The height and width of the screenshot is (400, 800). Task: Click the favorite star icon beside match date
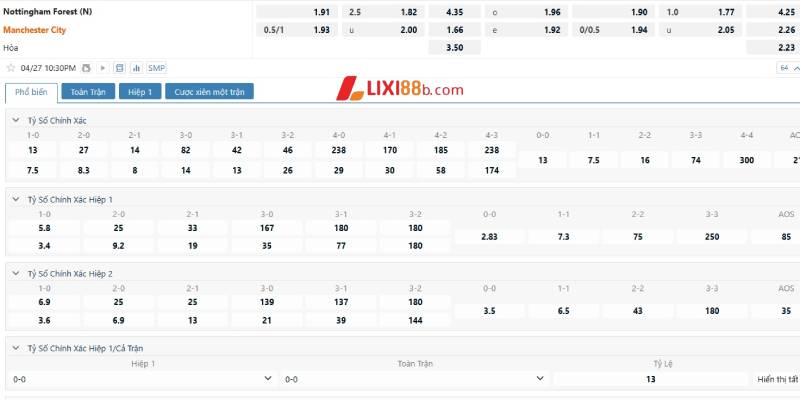click(x=11, y=68)
